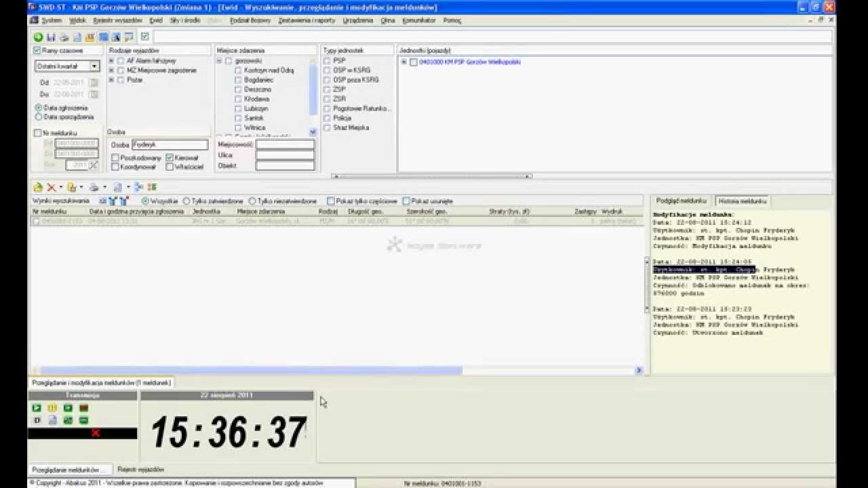Open the Ostatni kwartał dropdown

click(94, 66)
